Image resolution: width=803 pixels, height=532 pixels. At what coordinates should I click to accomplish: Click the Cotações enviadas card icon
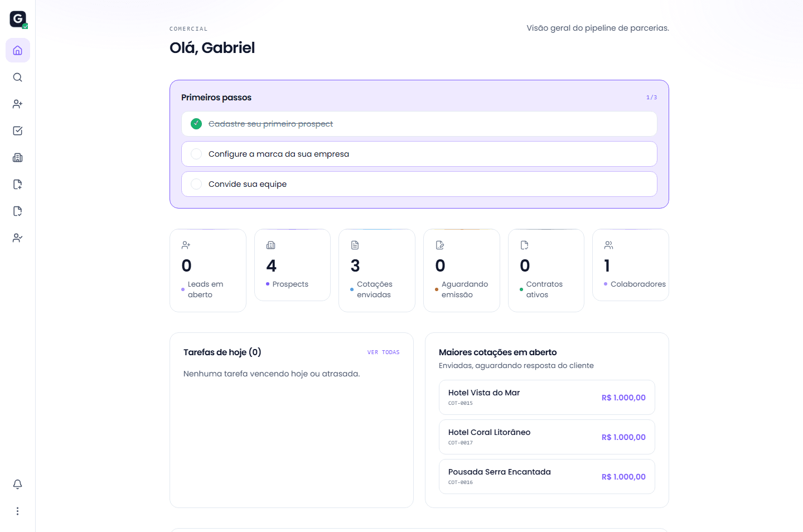355,245
